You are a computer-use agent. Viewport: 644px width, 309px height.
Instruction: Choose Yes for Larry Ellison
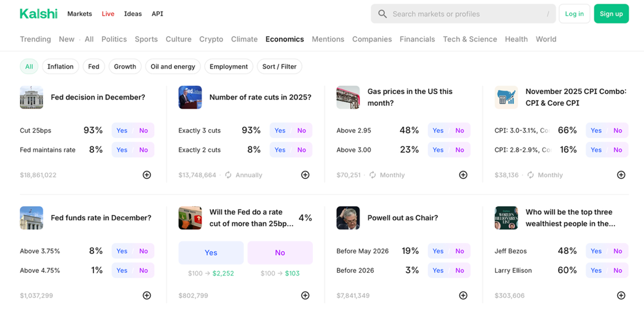tap(596, 270)
